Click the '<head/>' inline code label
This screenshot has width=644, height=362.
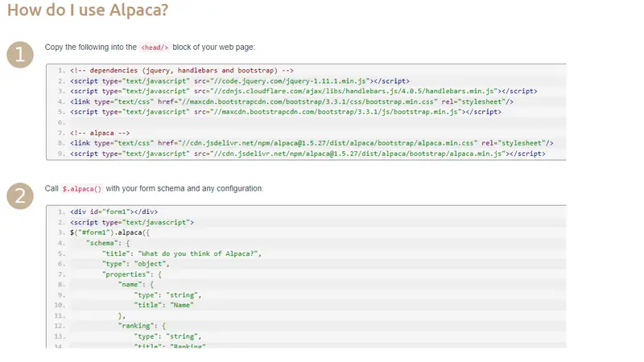(155, 47)
